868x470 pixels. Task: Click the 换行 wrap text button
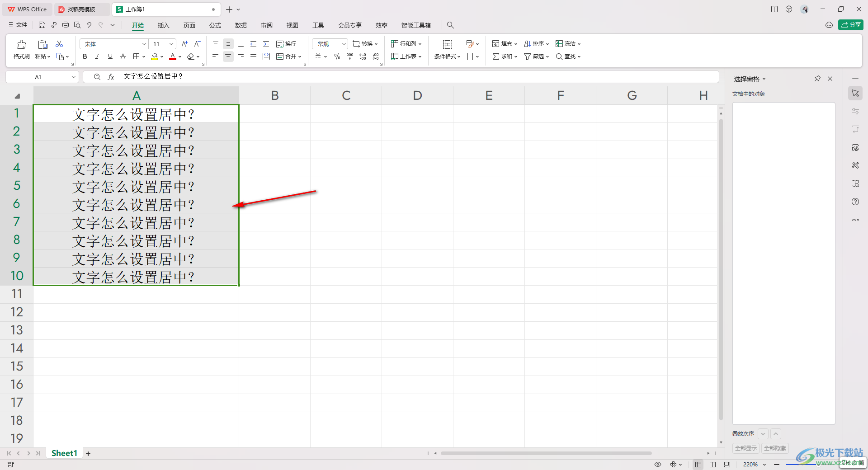[x=286, y=44]
